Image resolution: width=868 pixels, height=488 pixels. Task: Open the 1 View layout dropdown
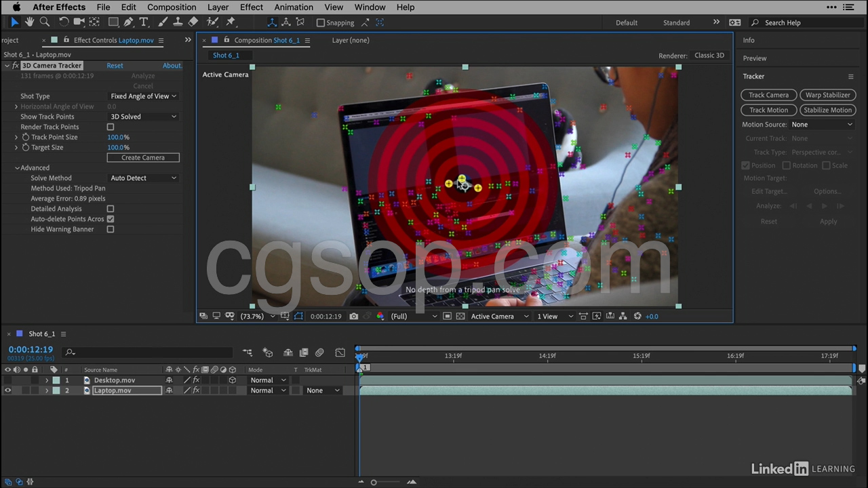[x=555, y=317]
